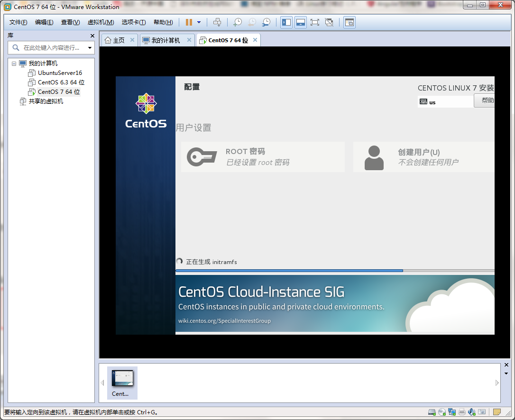Select 共享的虚拟机 in the library tree
Image resolution: width=515 pixels, height=420 pixels.
[x=46, y=101]
